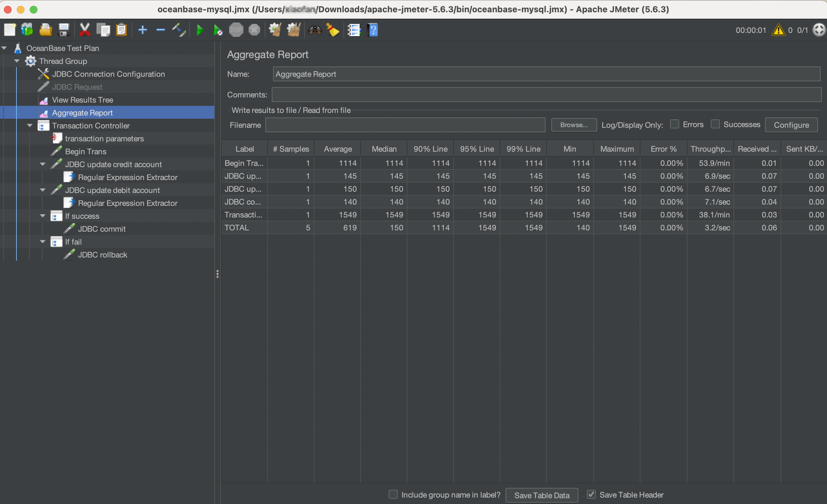Sort table by Average column header
This screenshot has width=827, height=504.
(337, 149)
